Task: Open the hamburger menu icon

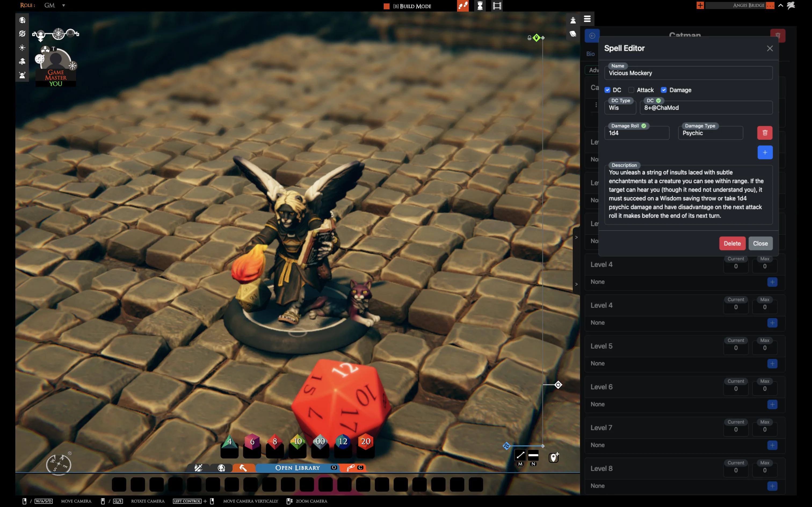Action: [587, 19]
